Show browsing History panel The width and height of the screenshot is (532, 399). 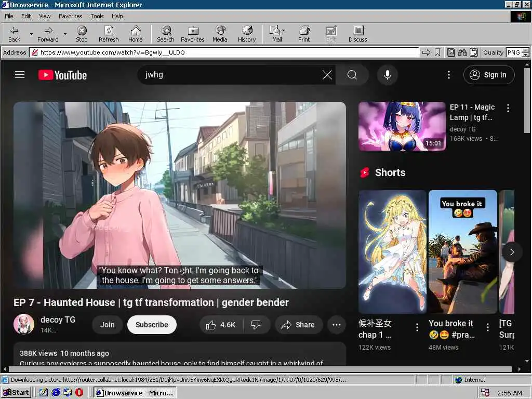click(x=247, y=34)
